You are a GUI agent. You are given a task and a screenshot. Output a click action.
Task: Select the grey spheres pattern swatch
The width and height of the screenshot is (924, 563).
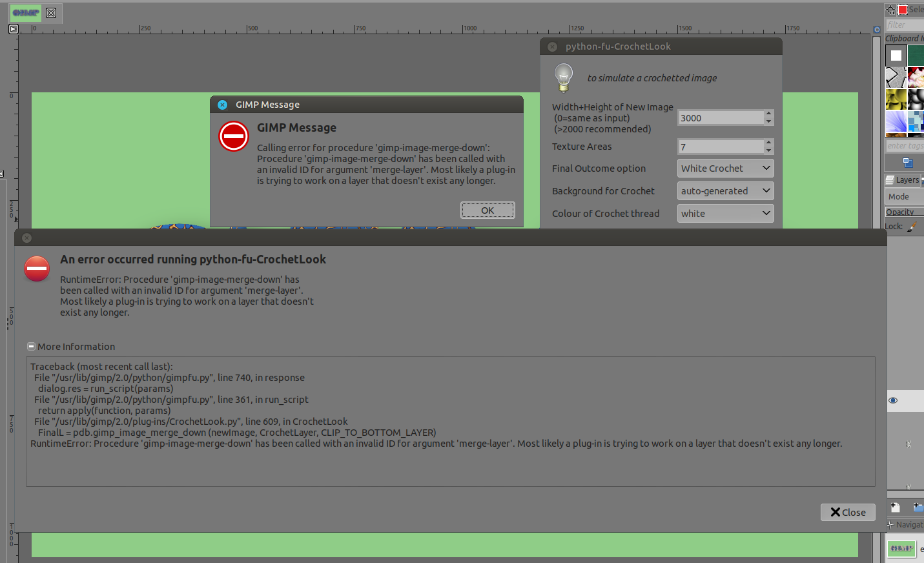[916, 99]
